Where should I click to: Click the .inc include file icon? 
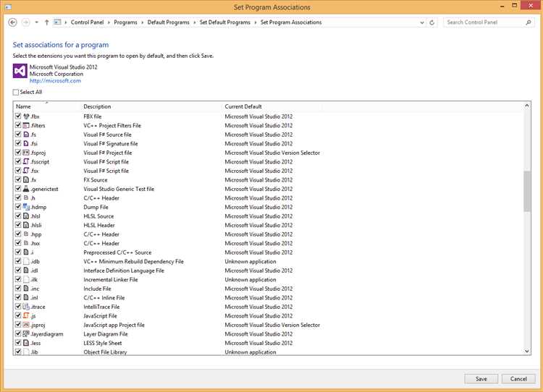click(x=26, y=289)
